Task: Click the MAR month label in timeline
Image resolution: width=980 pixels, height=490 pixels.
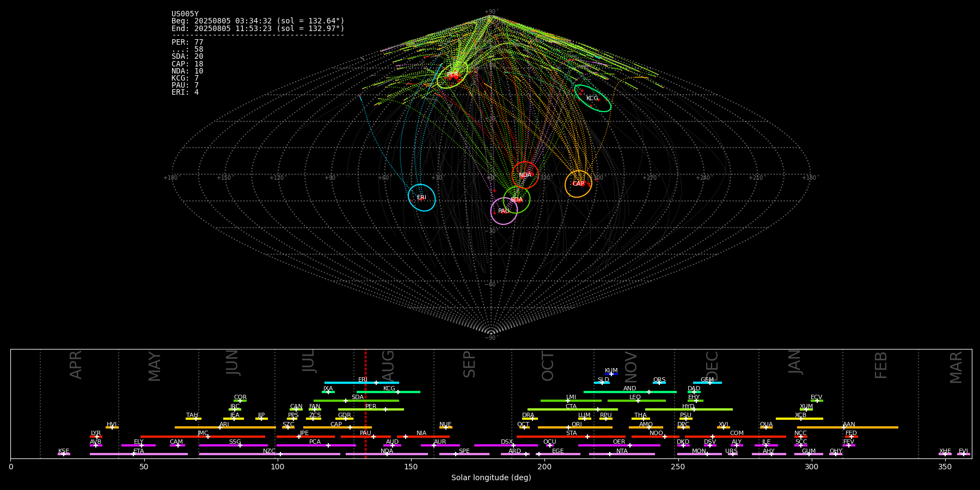Action: [x=956, y=367]
